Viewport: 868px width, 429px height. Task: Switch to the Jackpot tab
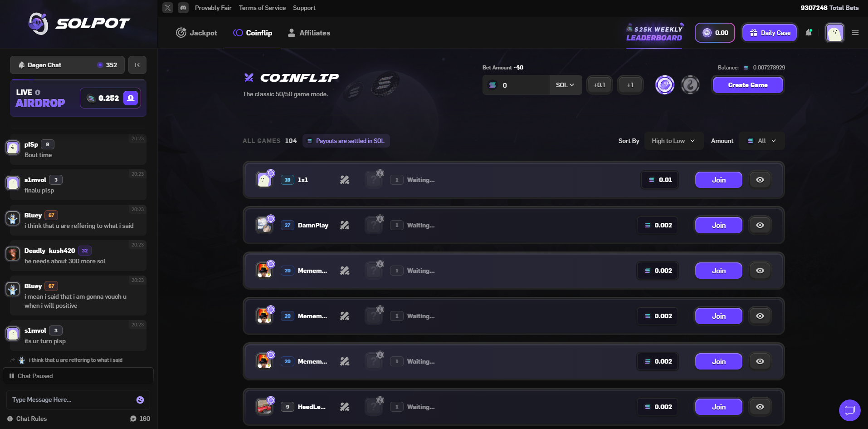coord(196,33)
